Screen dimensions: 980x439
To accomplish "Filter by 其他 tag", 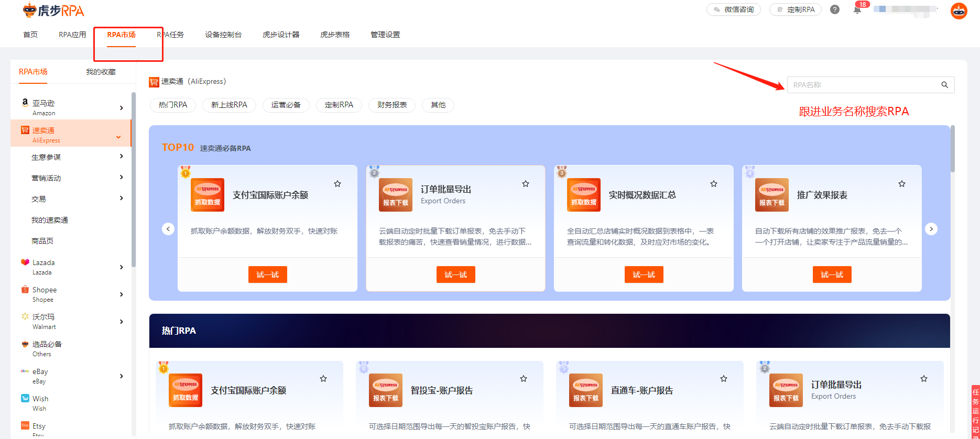I will [438, 105].
